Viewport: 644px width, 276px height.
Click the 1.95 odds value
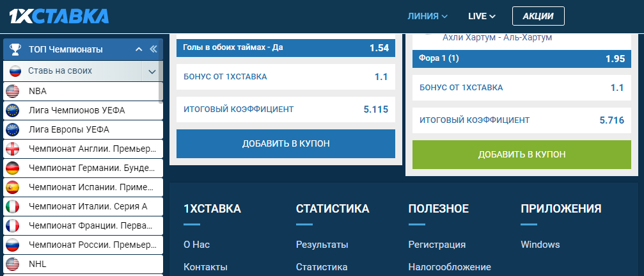tap(615, 59)
